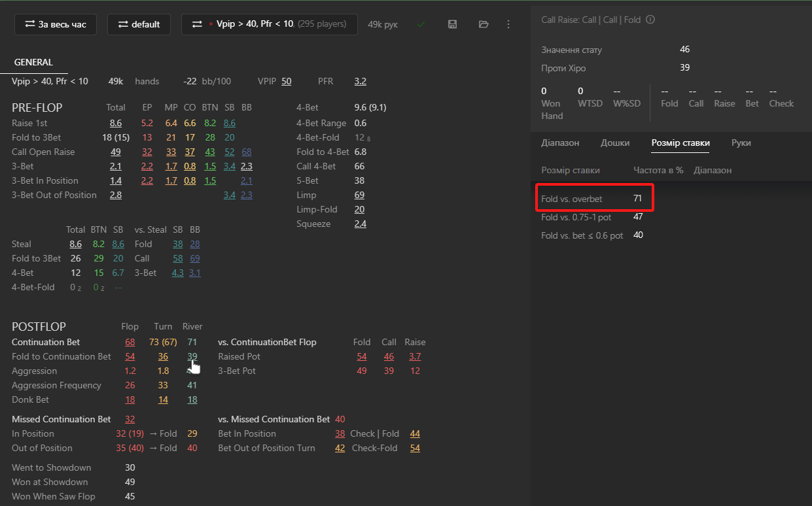
Task: Open Call Open Raise Total value 49
Action: [x=116, y=152]
